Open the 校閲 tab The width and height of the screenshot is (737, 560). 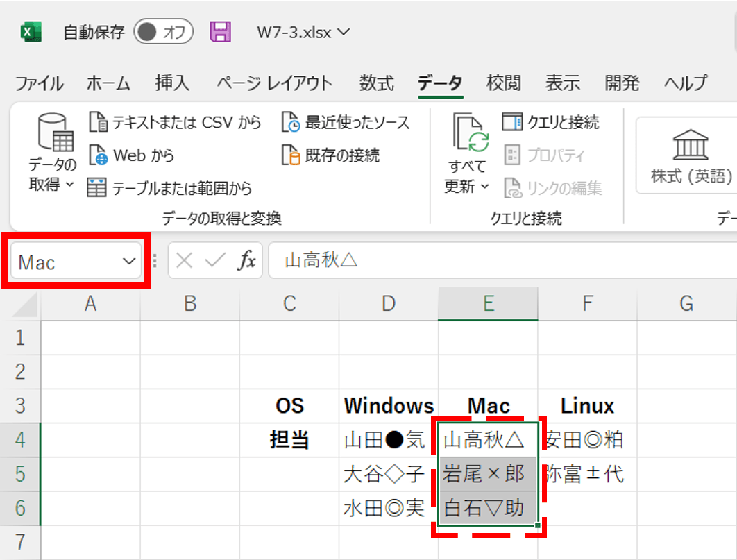pos(503,83)
